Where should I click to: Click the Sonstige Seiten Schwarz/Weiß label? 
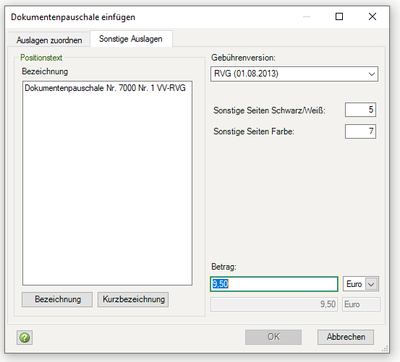click(269, 110)
